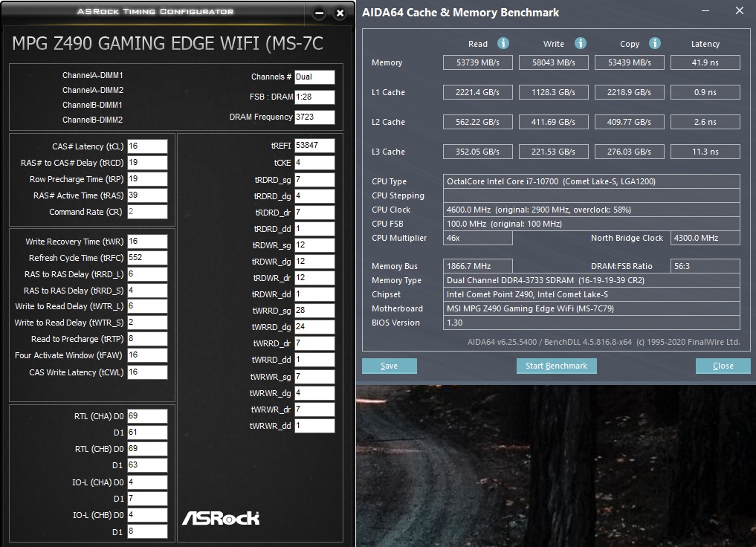756x547 pixels.
Task: Click the RTL (CHB) D0 field
Action: (147, 449)
